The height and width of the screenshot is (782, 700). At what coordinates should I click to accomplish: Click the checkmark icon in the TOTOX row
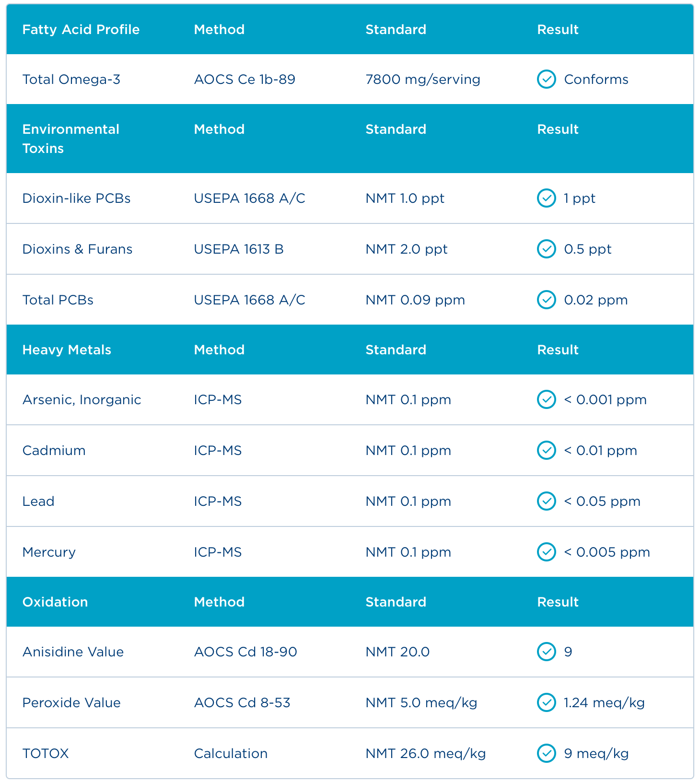click(x=546, y=753)
